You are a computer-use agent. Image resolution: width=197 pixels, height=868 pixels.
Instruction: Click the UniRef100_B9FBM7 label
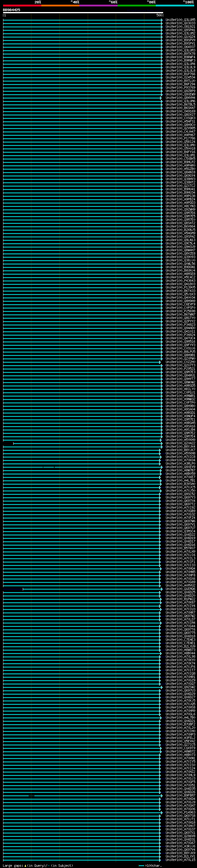(x=180, y=796)
